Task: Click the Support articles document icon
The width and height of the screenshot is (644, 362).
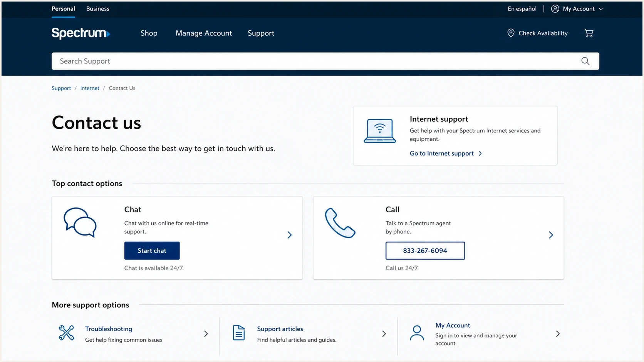Action: [239, 333]
